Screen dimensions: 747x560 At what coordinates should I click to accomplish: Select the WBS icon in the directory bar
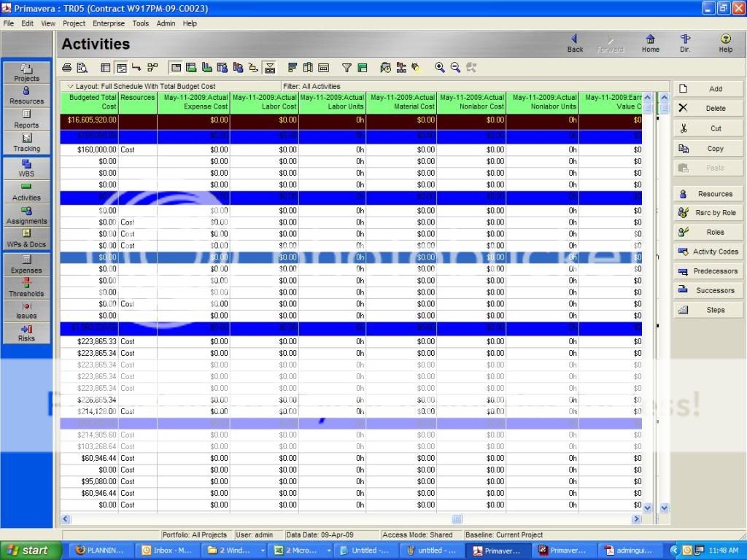(x=26, y=168)
